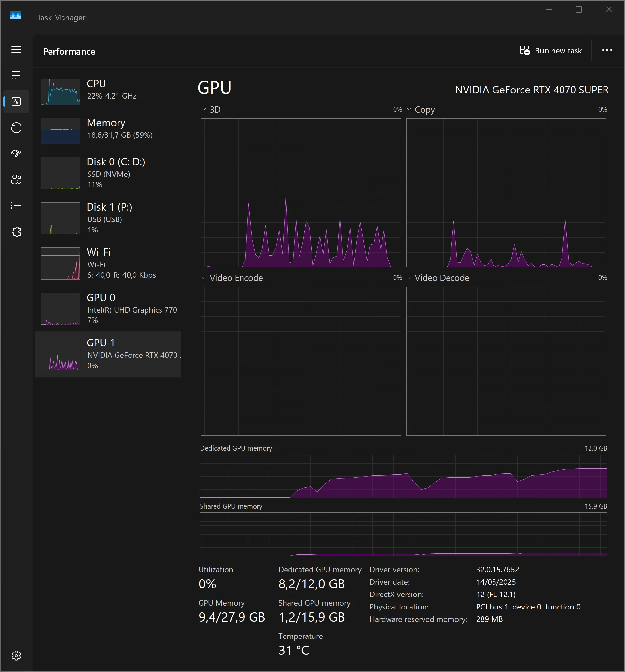Open the three-dot more options menu

coord(607,50)
